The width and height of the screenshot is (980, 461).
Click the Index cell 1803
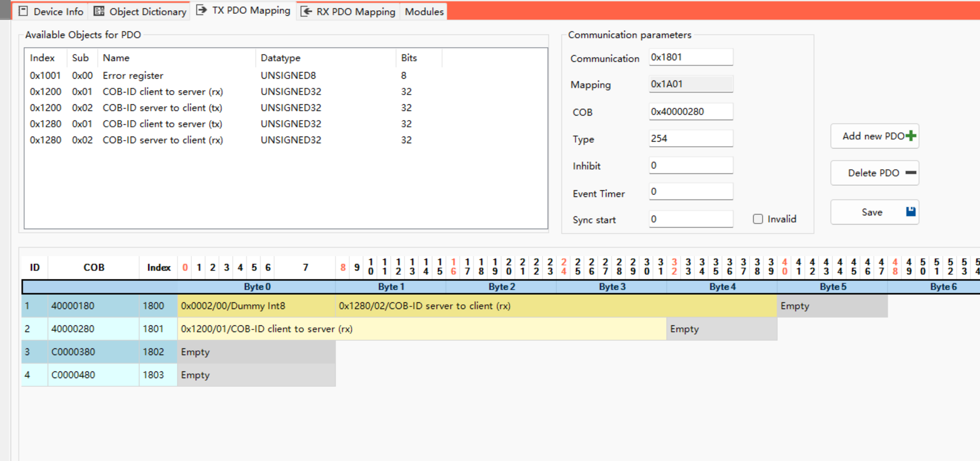[x=158, y=375]
